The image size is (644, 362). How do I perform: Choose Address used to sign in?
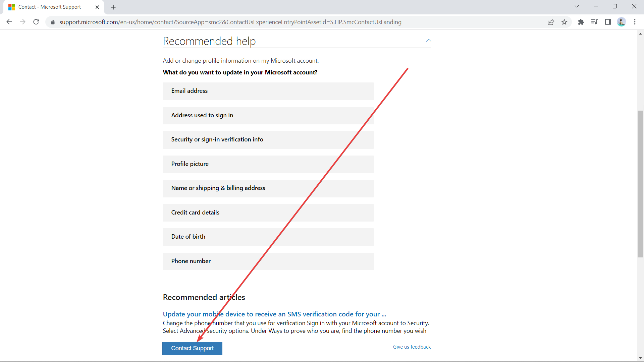pos(268,116)
